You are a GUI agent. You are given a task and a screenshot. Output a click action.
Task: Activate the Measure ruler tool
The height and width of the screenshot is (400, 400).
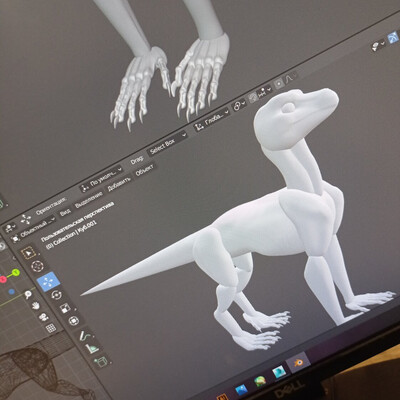(x=92, y=348)
